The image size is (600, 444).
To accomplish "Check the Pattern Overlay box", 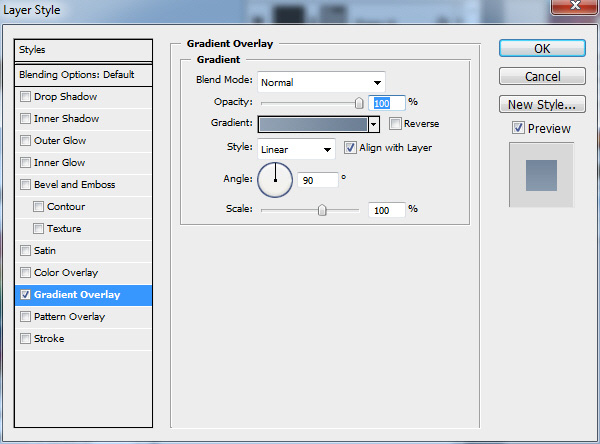I will 25,317.
